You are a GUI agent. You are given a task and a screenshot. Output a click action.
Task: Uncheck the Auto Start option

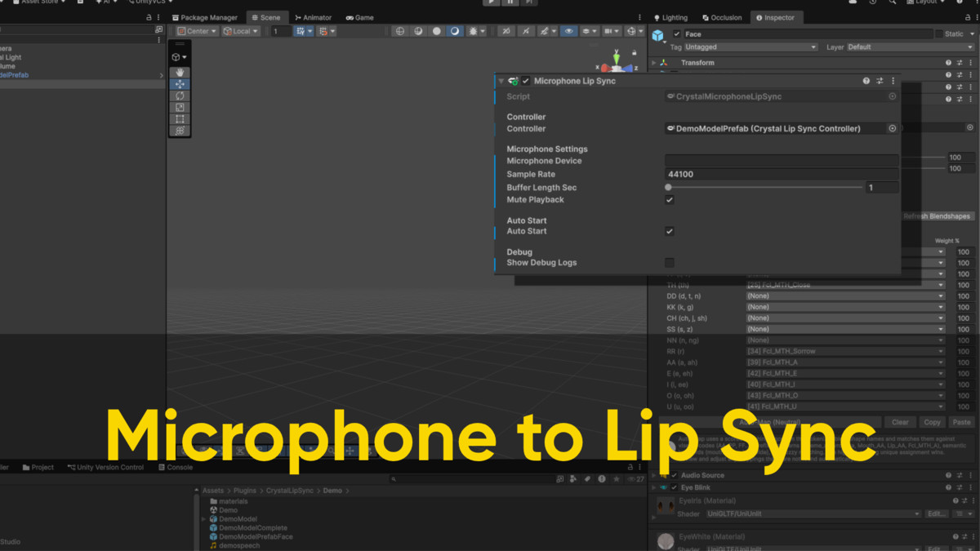[669, 231]
